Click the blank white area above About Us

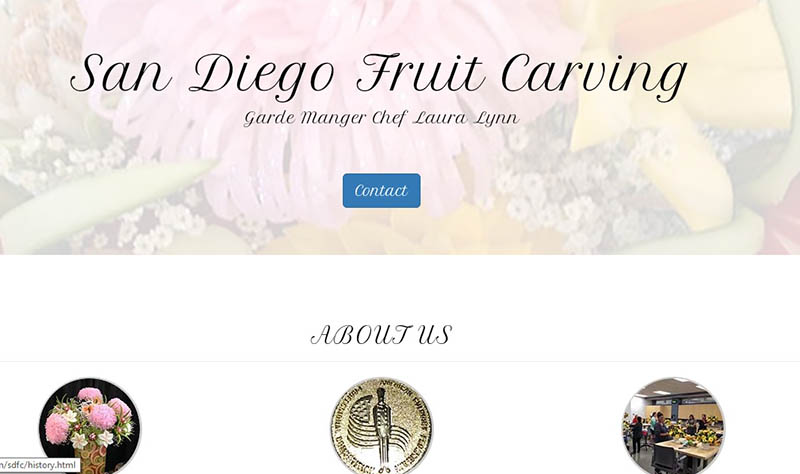click(x=400, y=286)
